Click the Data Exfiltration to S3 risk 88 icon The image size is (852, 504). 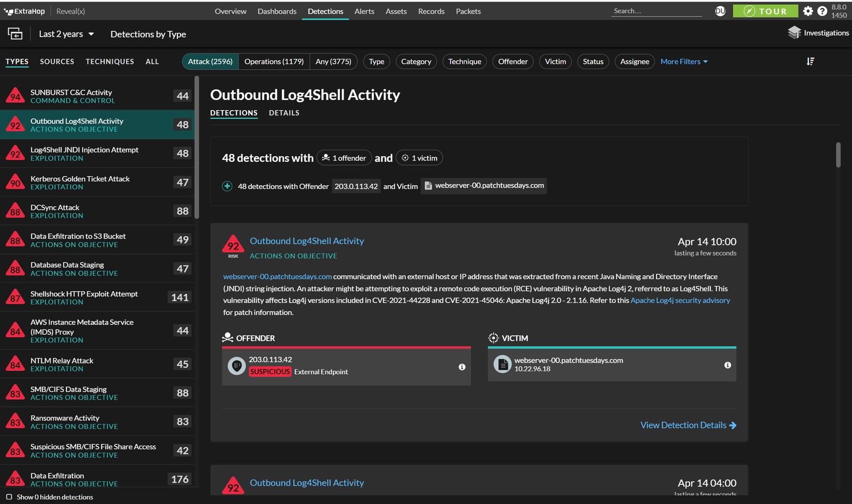coord(15,239)
